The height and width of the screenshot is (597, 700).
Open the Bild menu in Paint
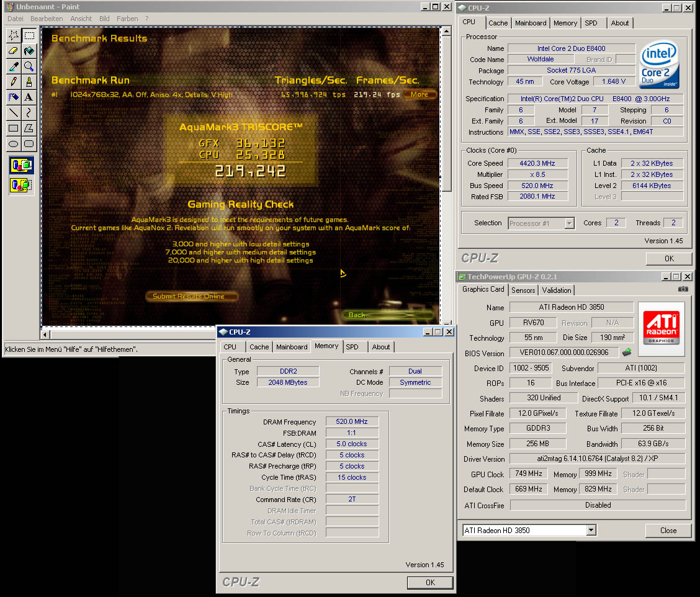(x=104, y=19)
